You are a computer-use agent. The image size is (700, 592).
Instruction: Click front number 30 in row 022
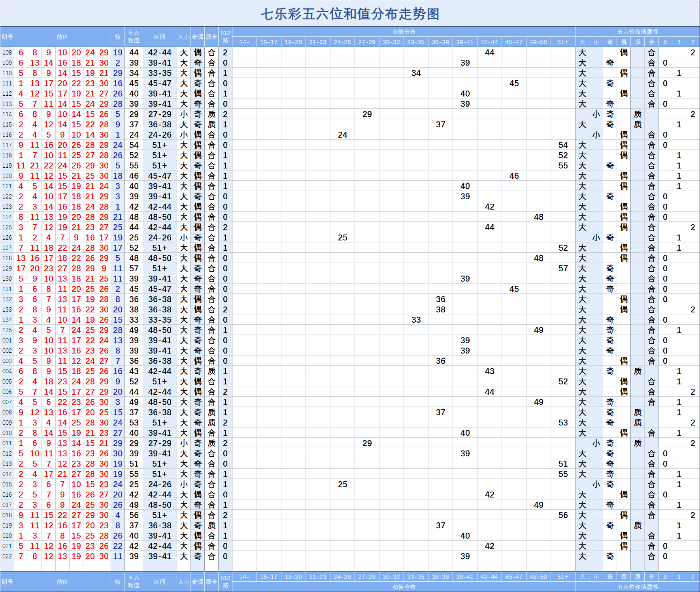click(x=104, y=556)
